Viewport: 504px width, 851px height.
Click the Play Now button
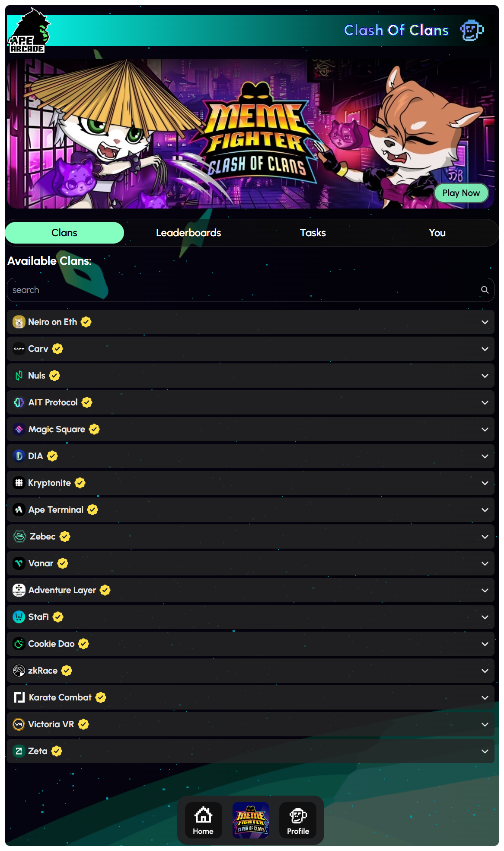(461, 193)
